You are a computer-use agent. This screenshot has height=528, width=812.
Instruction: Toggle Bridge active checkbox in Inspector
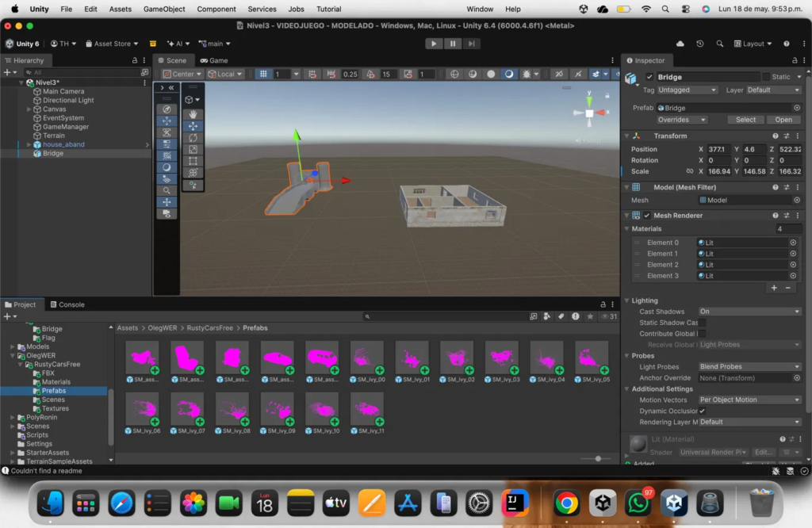649,77
